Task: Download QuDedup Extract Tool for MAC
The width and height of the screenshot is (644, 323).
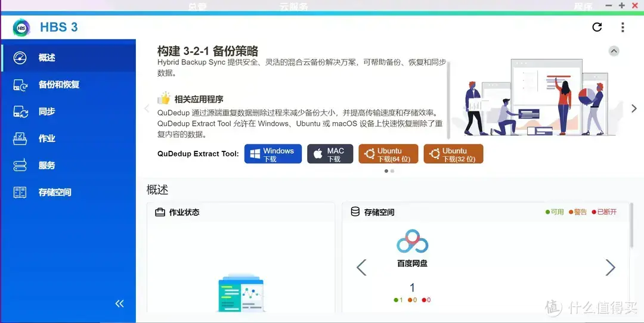Action: coord(330,154)
